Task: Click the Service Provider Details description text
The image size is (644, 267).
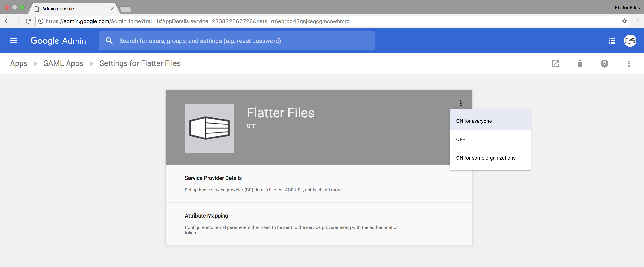Action: (x=263, y=190)
